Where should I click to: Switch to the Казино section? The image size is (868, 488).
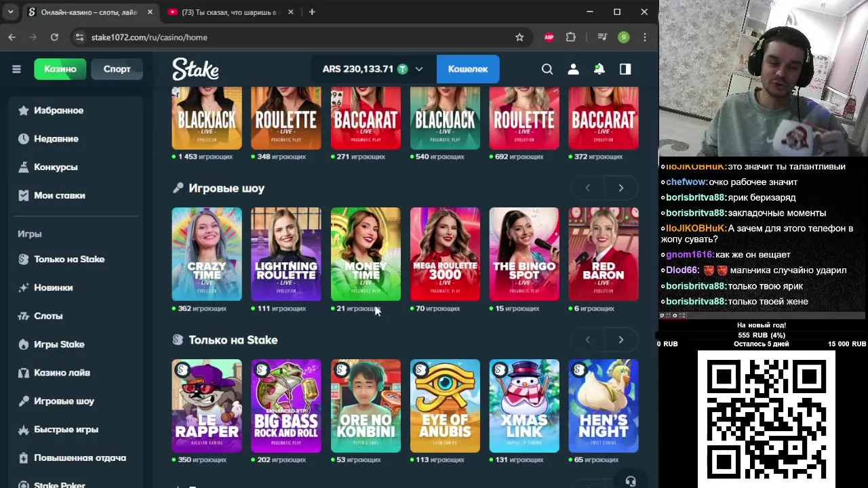point(60,69)
